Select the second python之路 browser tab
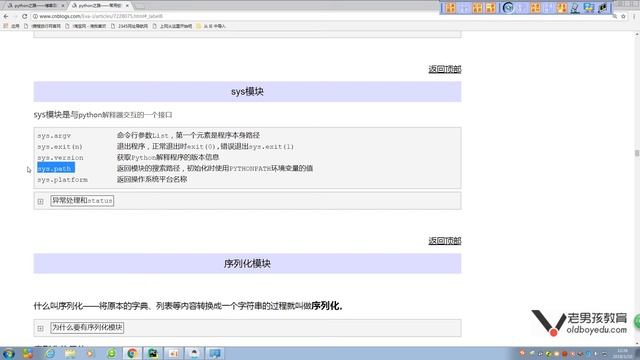 [99, 6]
